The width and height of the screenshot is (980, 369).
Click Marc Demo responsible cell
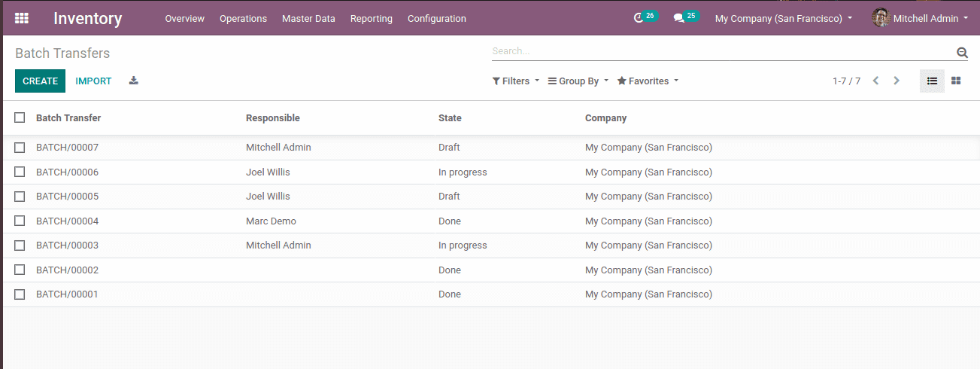tap(271, 221)
